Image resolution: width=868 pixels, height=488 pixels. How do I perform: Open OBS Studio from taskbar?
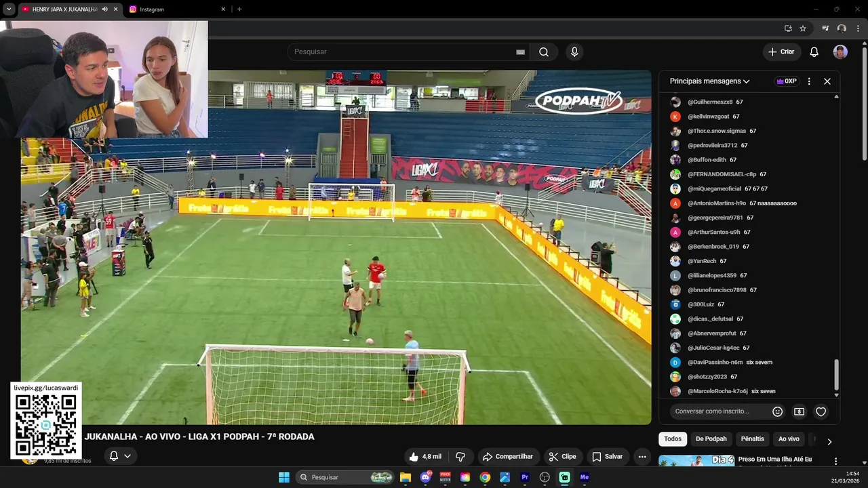tap(545, 477)
